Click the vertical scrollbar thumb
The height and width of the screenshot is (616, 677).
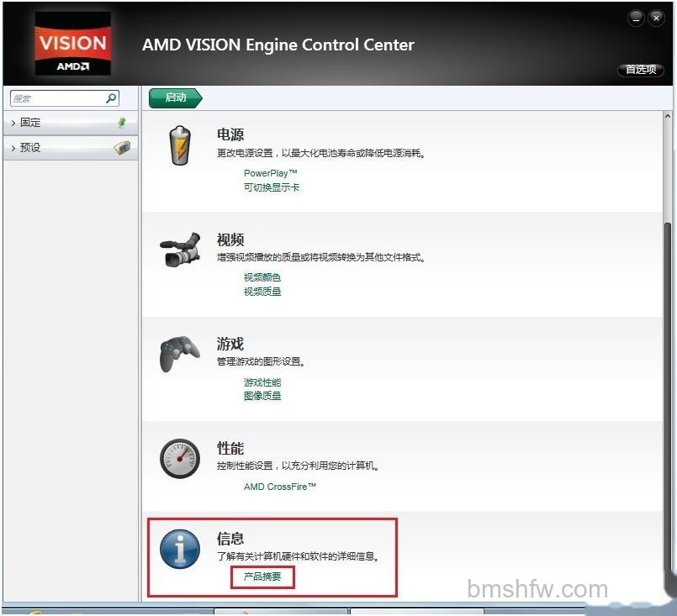(x=668, y=397)
